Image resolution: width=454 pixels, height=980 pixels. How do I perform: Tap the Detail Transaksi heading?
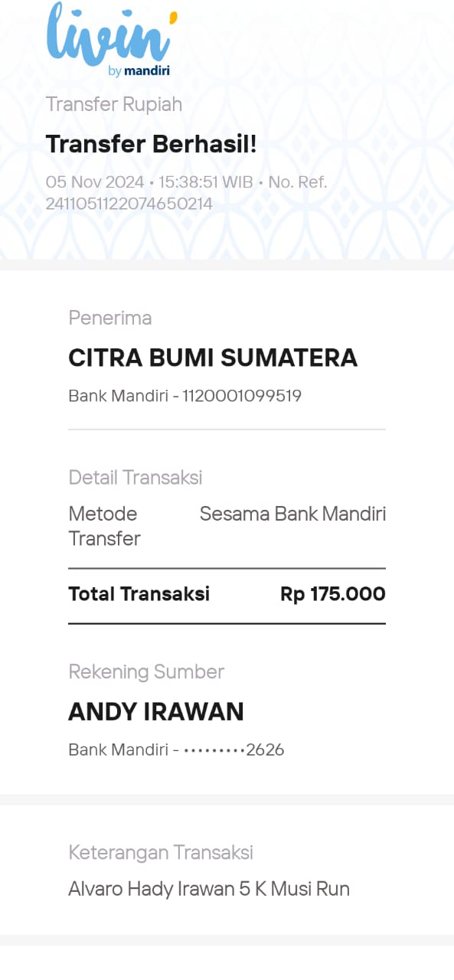(x=136, y=478)
